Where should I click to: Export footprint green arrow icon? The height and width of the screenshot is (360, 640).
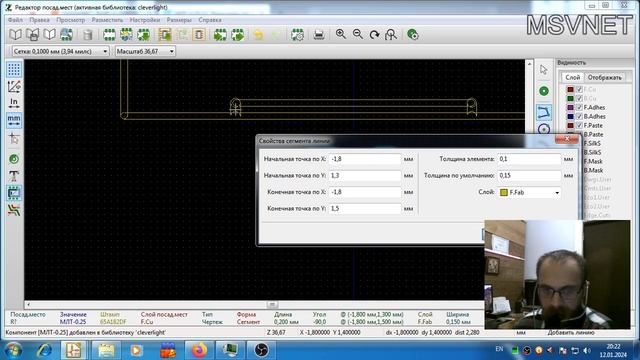click(x=238, y=35)
